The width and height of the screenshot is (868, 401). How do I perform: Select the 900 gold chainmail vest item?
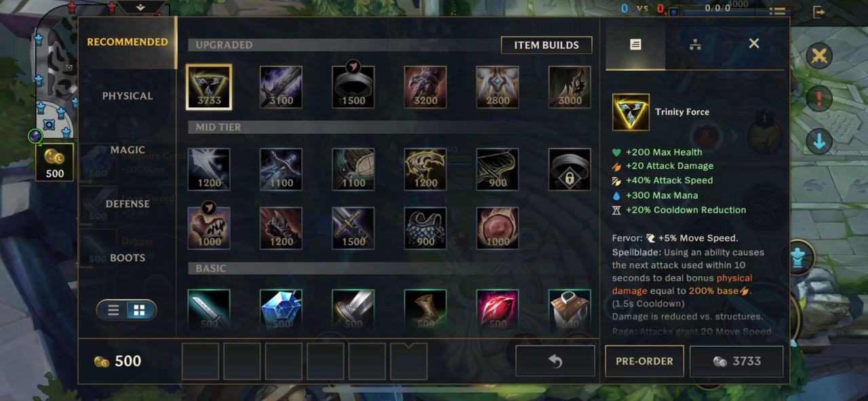[x=425, y=228]
